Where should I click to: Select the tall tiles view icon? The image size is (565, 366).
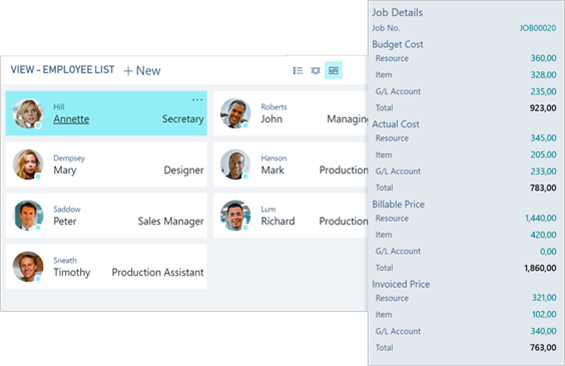(x=316, y=71)
